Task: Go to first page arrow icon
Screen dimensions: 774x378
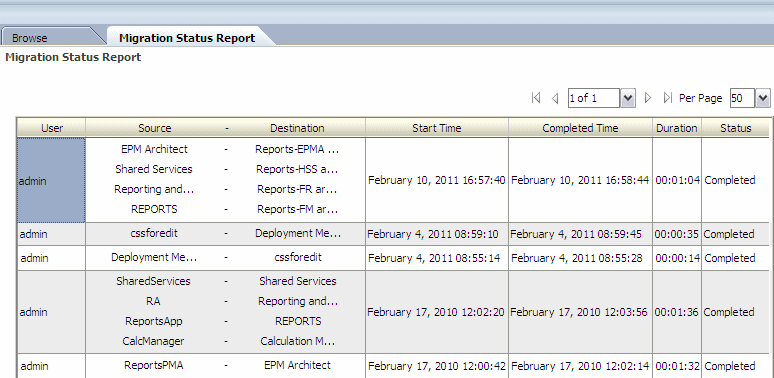Action: (536, 98)
